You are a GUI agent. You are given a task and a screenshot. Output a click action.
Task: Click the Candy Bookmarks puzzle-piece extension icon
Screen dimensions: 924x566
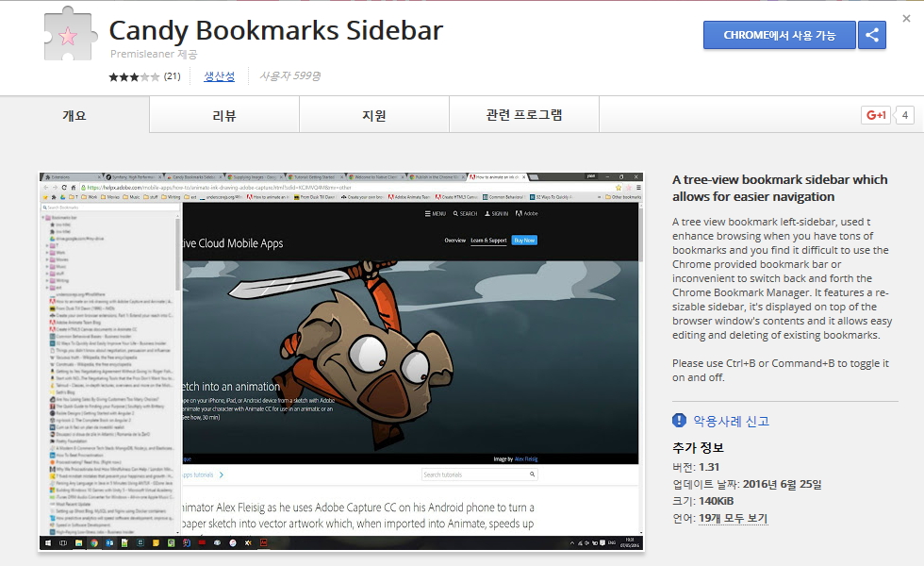(x=68, y=38)
